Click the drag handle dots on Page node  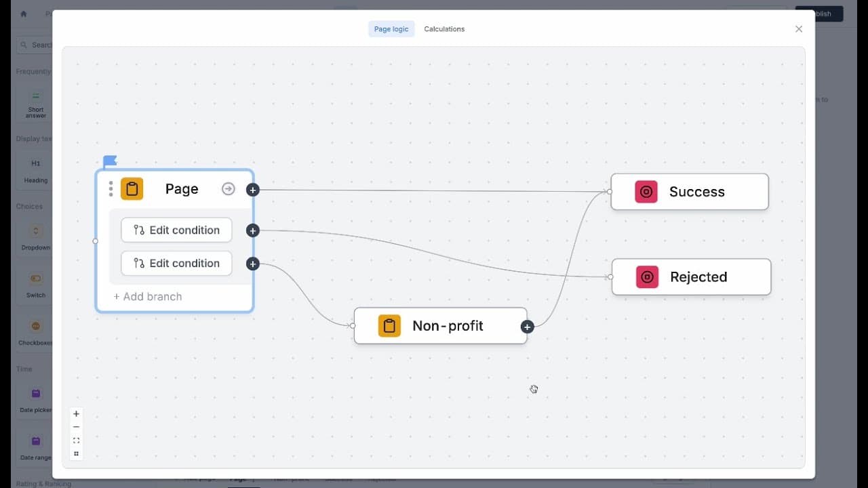tap(111, 189)
